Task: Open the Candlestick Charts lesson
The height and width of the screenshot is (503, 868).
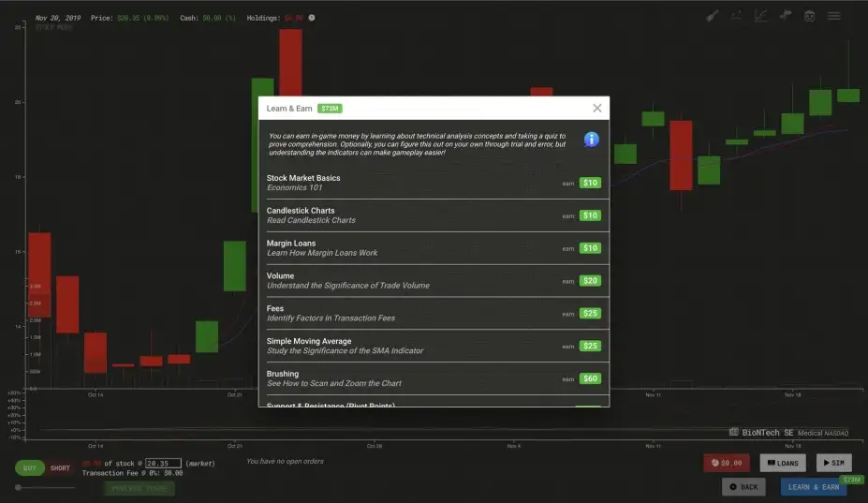Action: pyautogui.click(x=434, y=215)
